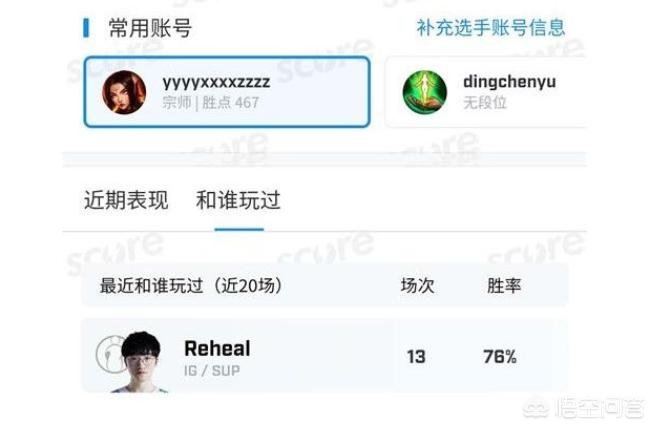
Task: Click the 胜率 column header
Action: 504,286
